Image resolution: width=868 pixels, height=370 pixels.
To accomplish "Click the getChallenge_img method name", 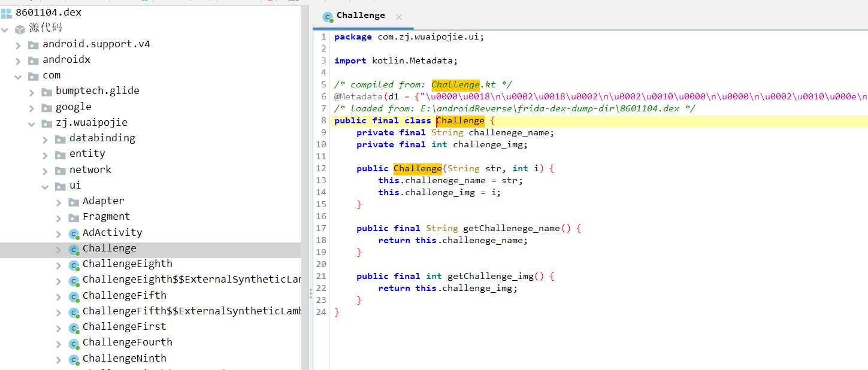I will (490, 276).
